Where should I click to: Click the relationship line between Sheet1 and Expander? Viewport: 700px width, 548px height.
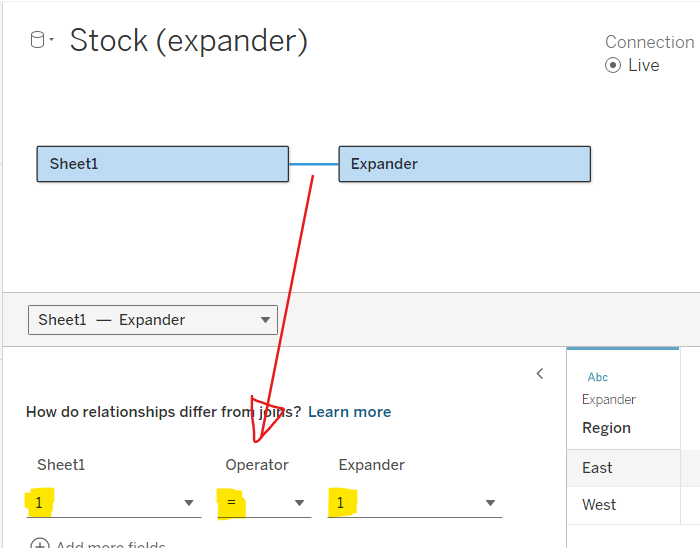pos(314,164)
